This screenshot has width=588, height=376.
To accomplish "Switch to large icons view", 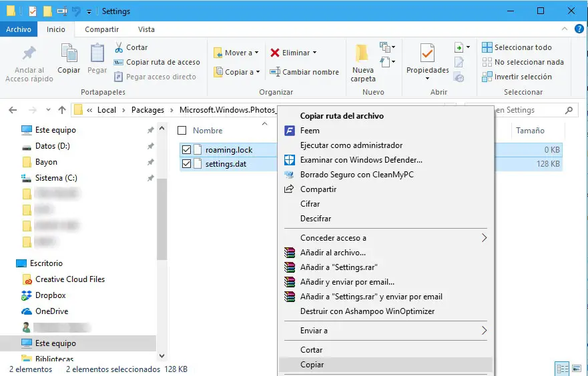I will 577,369.
